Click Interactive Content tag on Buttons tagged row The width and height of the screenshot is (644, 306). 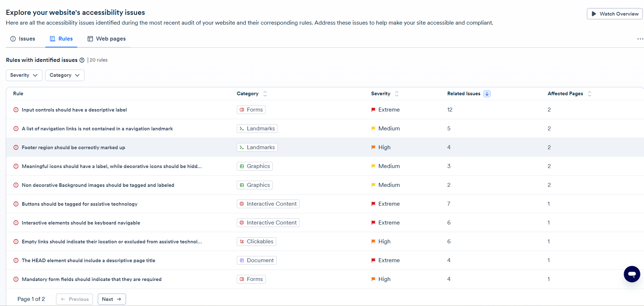point(268,204)
